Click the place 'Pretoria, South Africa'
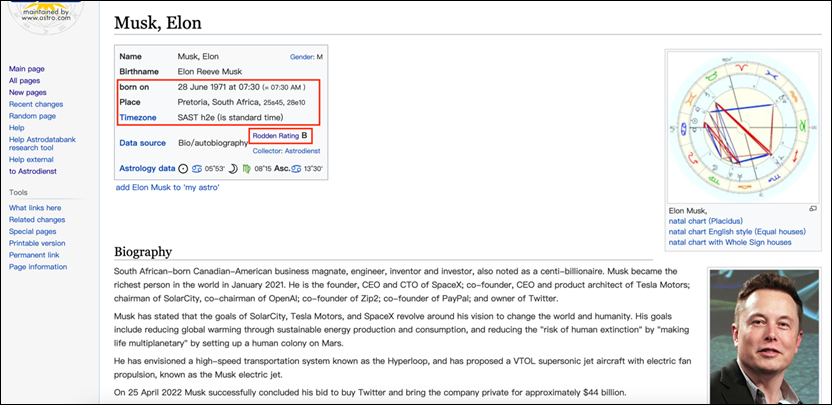 pos(218,102)
